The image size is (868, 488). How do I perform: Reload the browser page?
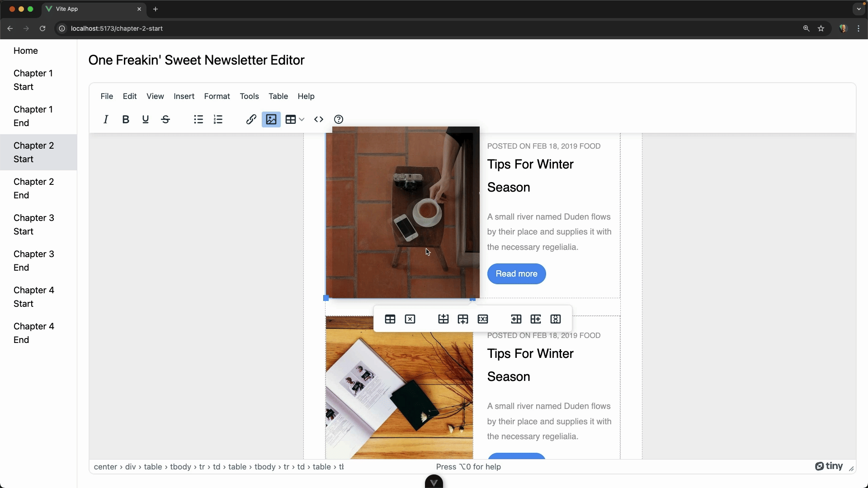point(42,28)
